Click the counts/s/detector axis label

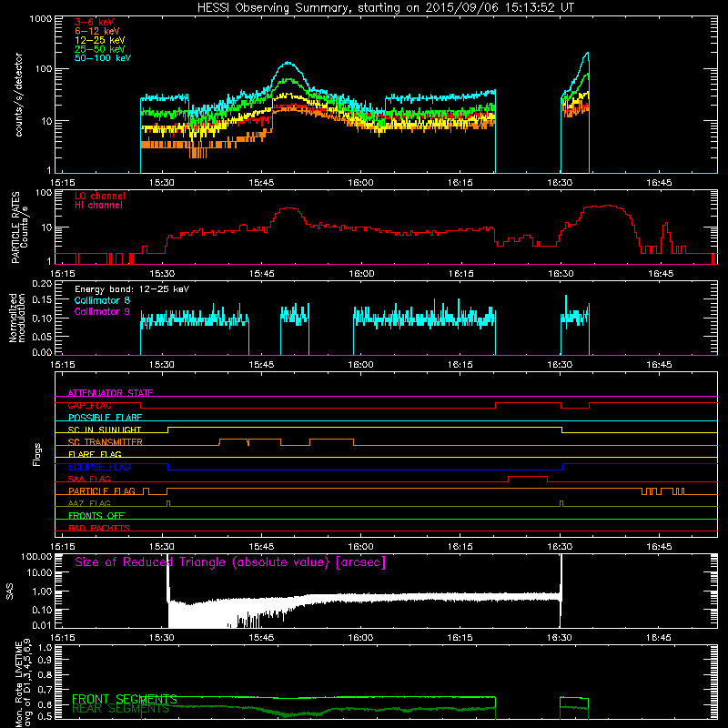[x=18, y=95]
